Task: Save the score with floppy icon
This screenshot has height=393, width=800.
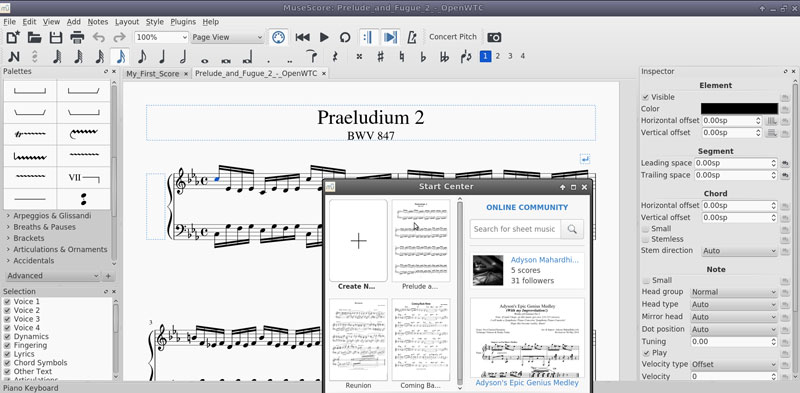Action: click(x=56, y=37)
